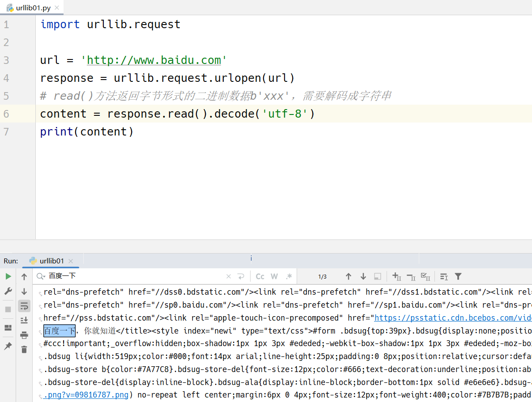This screenshot has height=402, width=532.
Task: Click the Run: panel label
Action: tap(11, 261)
